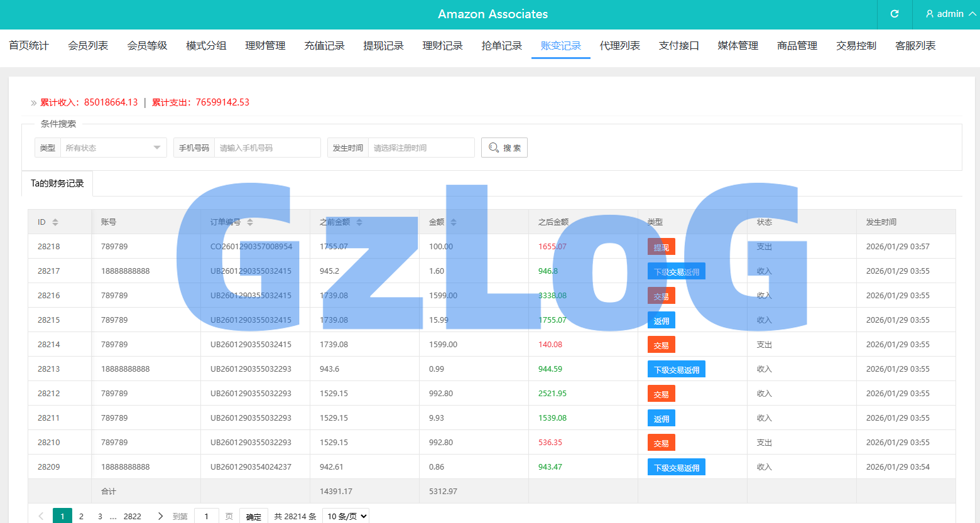Select the Ta的财务记录 tab

point(57,183)
